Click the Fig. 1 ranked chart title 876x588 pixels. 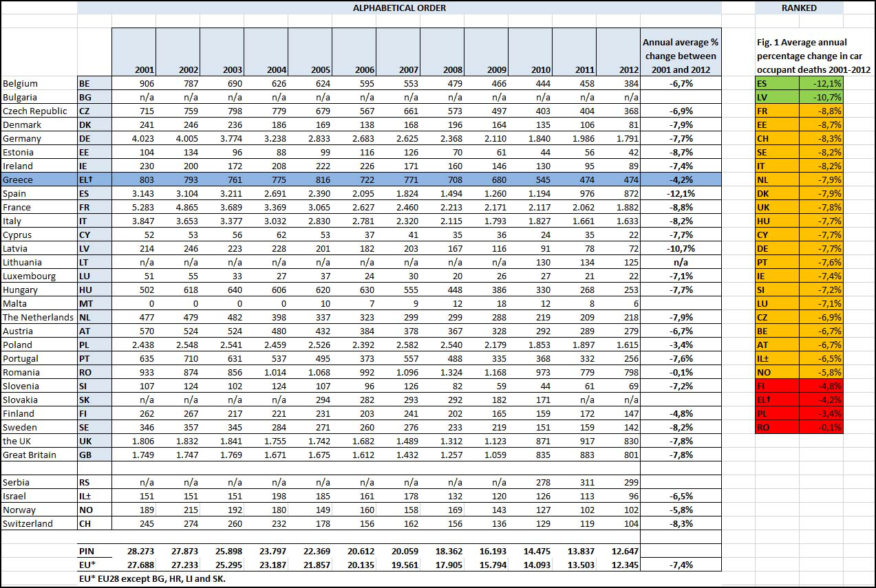click(813, 56)
